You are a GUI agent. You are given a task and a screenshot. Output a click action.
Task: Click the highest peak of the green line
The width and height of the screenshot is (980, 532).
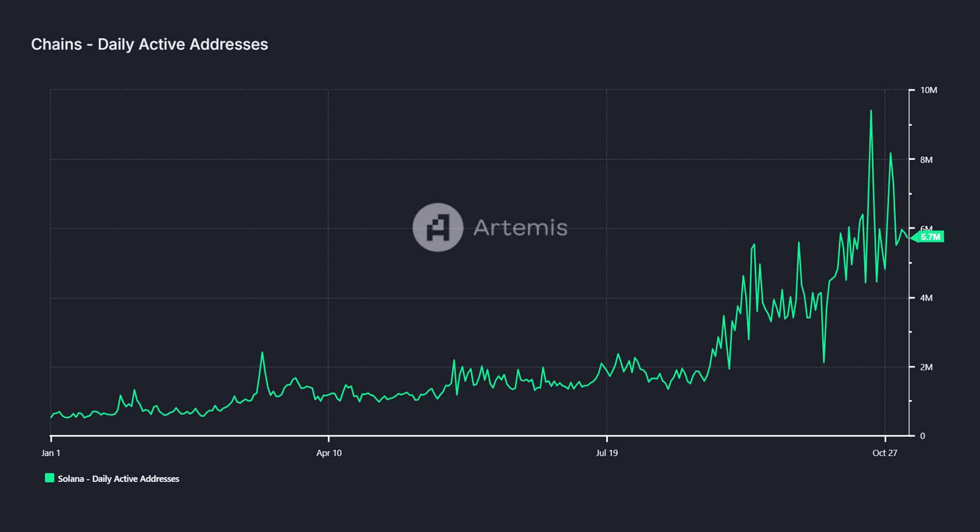point(871,111)
